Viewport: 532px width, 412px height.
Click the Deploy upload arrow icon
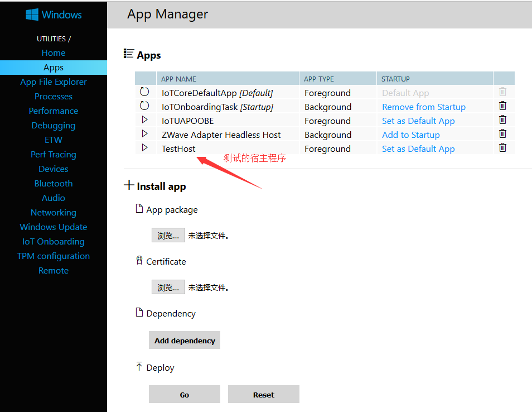point(139,366)
